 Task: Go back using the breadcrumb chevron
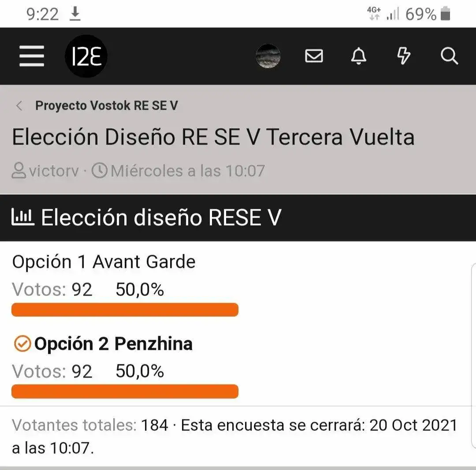coord(19,106)
